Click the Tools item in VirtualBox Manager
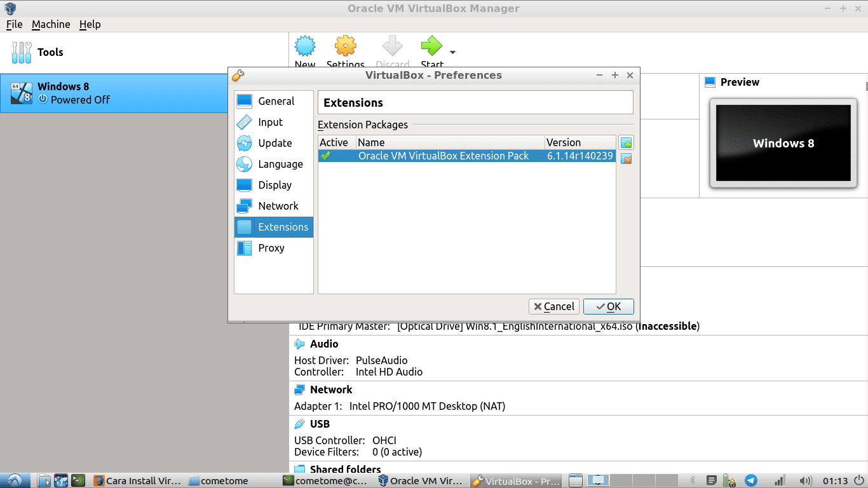 pyautogui.click(x=144, y=52)
